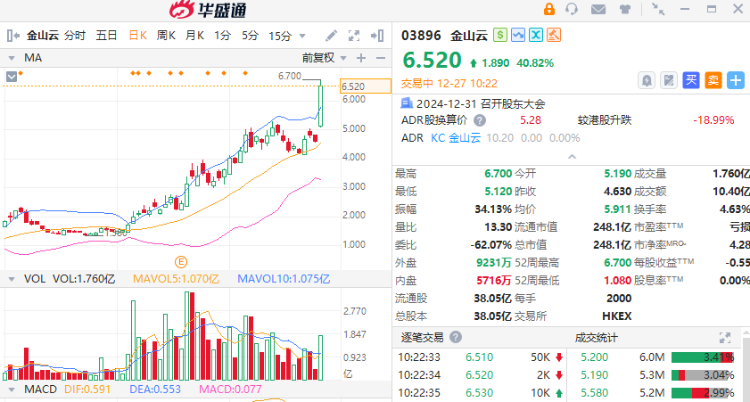Viewport: 750px width, 402px height.
Task: Click the 最低 value 5.120
Action: [x=498, y=191]
